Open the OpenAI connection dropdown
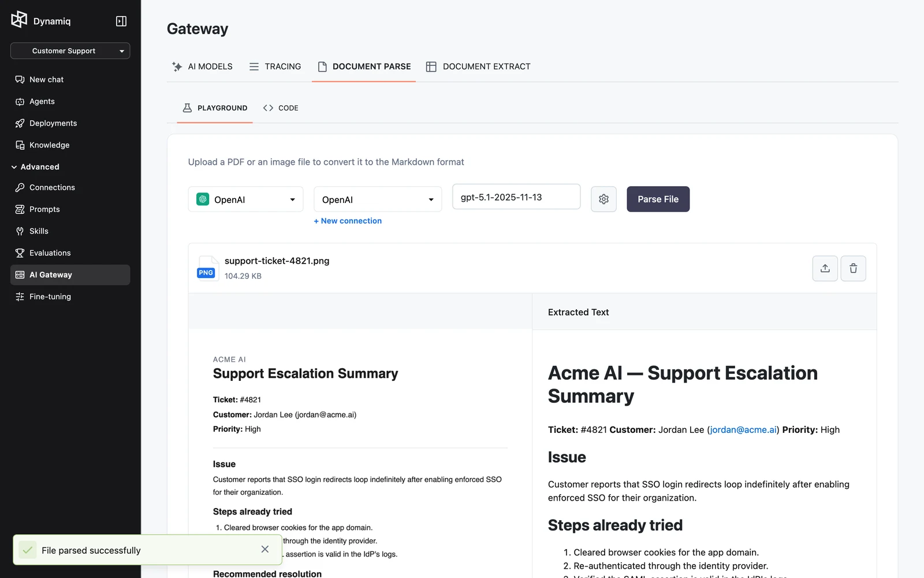 378,199
